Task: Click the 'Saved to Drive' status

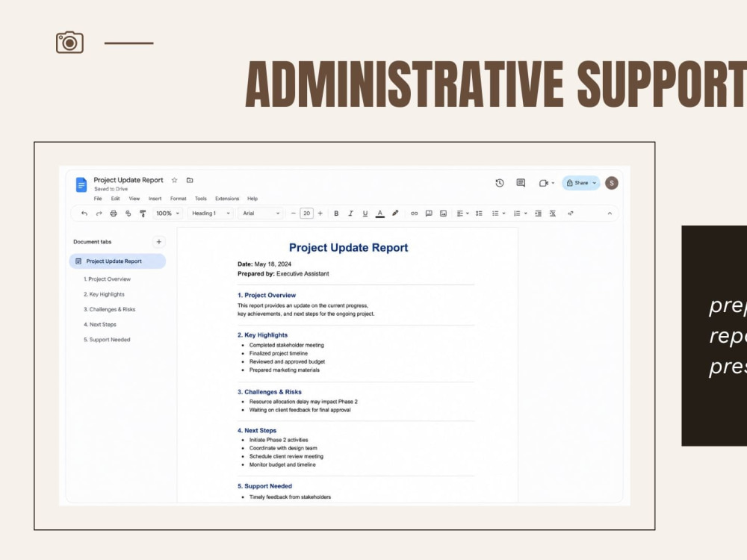Action: [111, 189]
